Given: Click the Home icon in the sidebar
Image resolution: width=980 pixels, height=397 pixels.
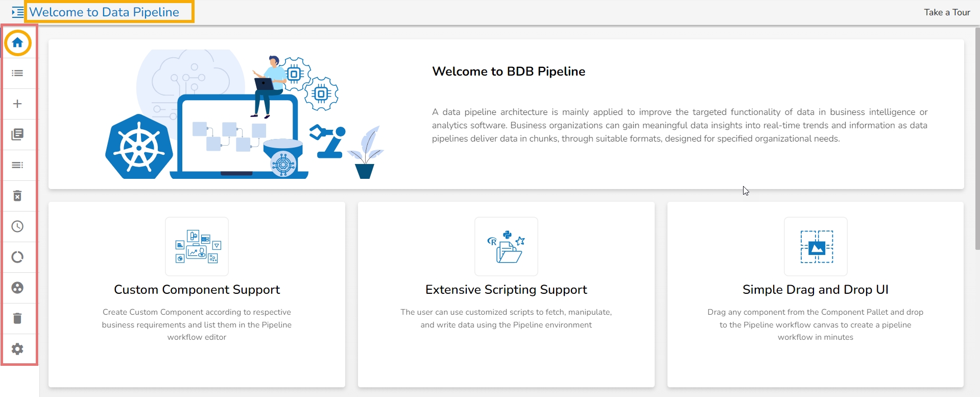Looking at the screenshot, I should tap(17, 43).
